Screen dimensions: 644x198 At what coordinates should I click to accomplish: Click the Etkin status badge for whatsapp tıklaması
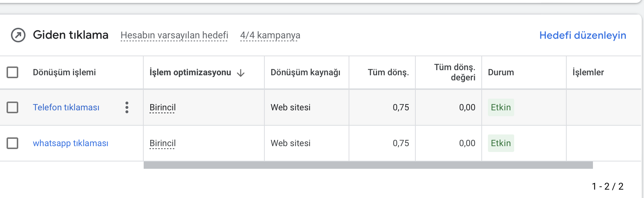(501, 143)
